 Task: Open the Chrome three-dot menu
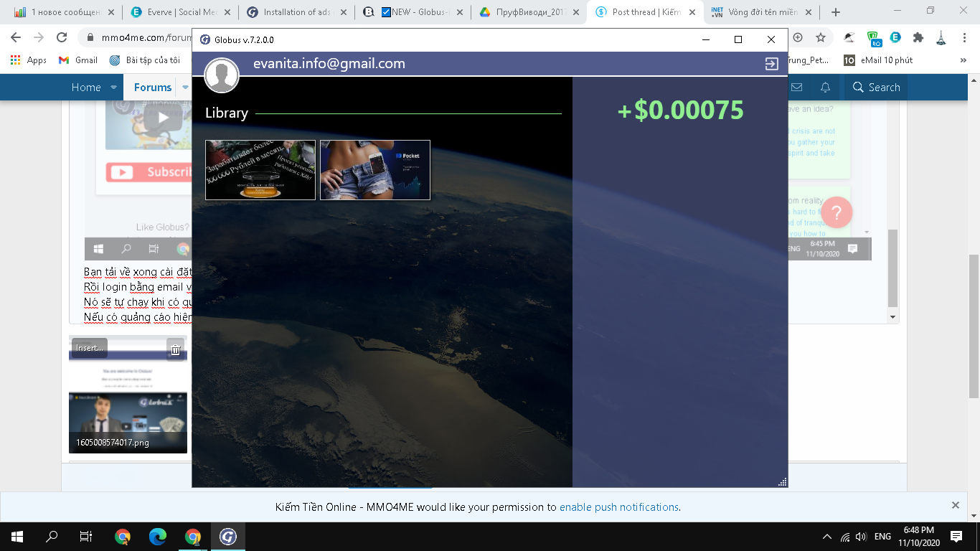click(964, 37)
